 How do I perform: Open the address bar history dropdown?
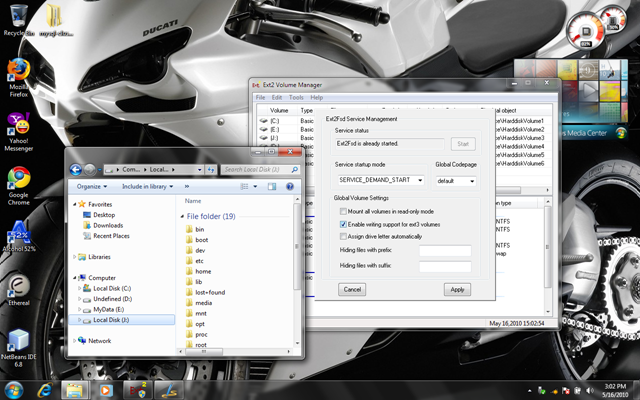(200, 169)
